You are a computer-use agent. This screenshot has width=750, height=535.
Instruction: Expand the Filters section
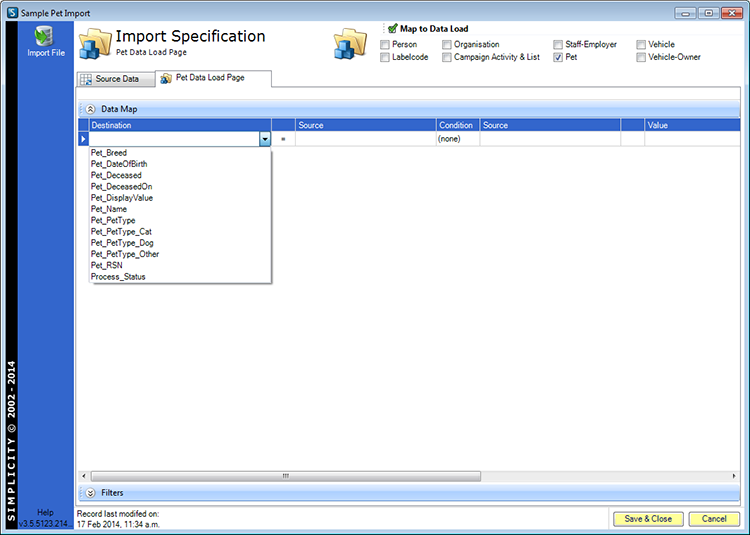90,493
